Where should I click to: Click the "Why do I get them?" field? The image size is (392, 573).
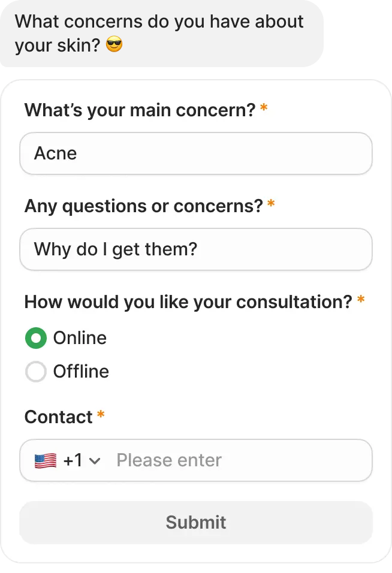pyautogui.click(x=196, y=249)
